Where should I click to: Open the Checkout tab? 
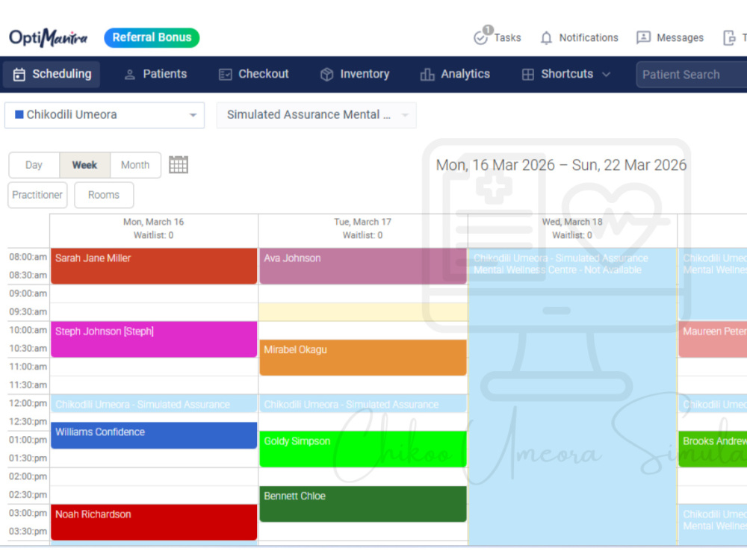coord(254,74)
